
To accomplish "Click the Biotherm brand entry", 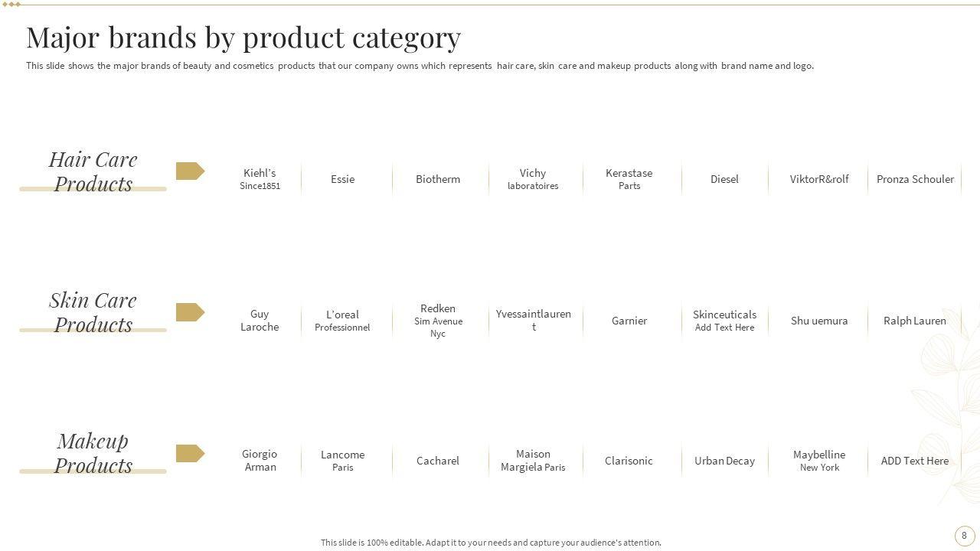I will [x=438, y=179].
